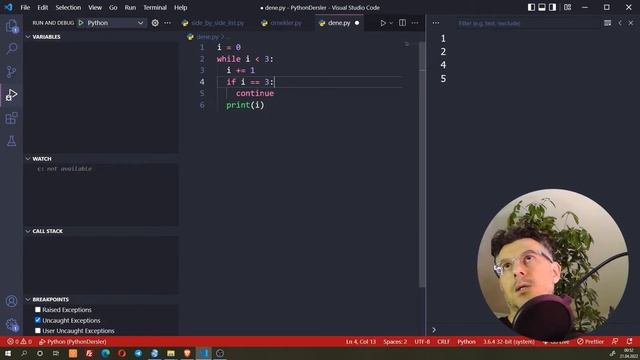The width and height of the screenshot is (640, 360).
Task: Open the debug console panel ellipsis menu
Action: (x=436, y=23)
